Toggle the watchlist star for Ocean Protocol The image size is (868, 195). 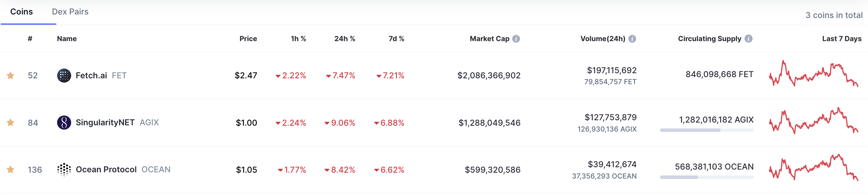pyautogui.click(x=11, y=170)
